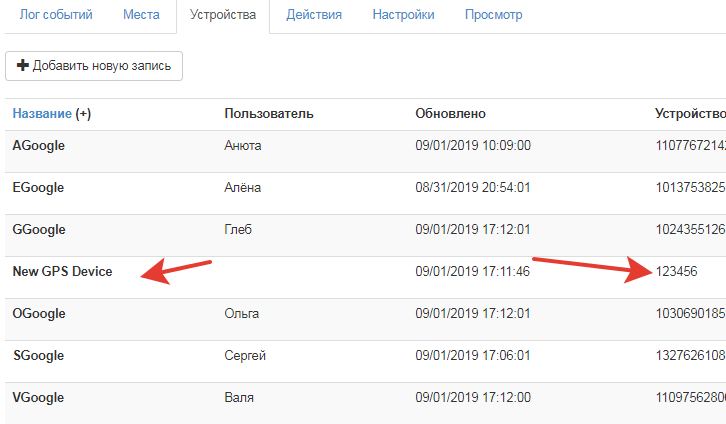Select the Устройства tab

click(223, 15)
